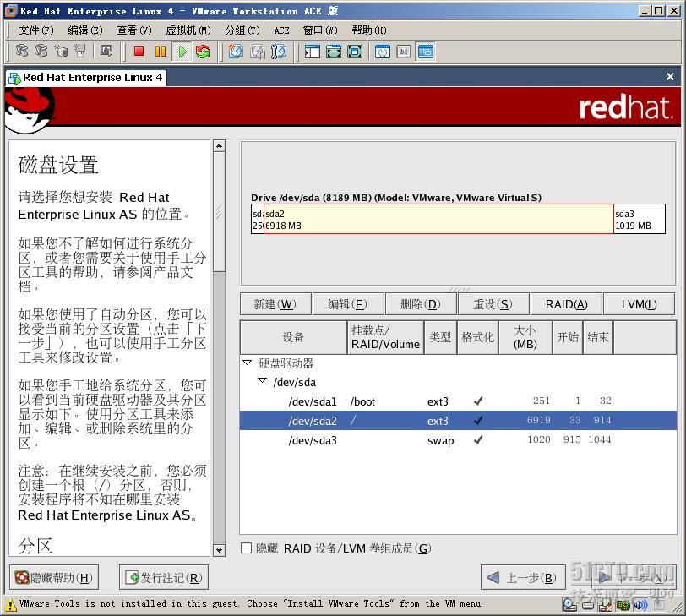Tick the hide RAID/LVM members checkbox
The image size is (686, 616).
pyautogui.click(x=247, y=548)
